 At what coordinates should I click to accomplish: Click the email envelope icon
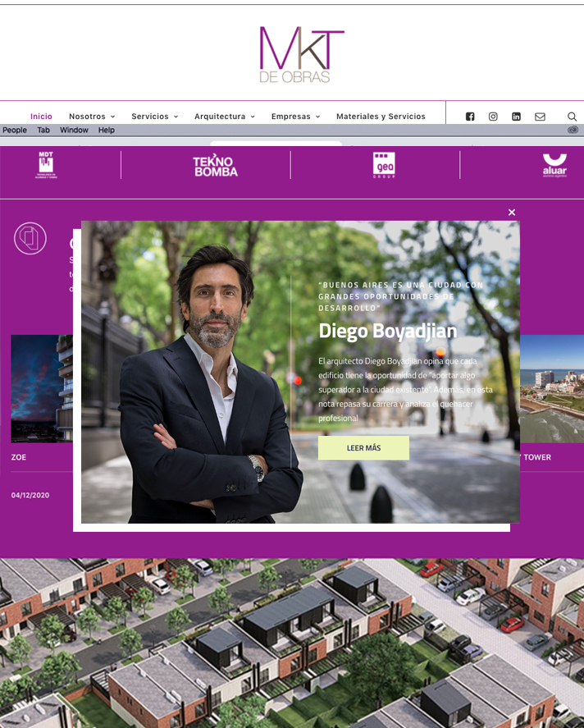tap(540, 117)
